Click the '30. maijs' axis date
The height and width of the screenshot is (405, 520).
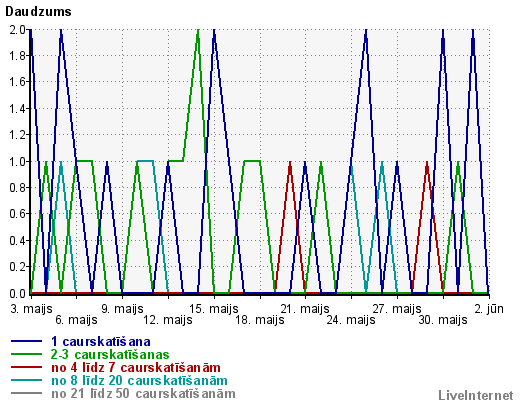(x=443, y=320)
